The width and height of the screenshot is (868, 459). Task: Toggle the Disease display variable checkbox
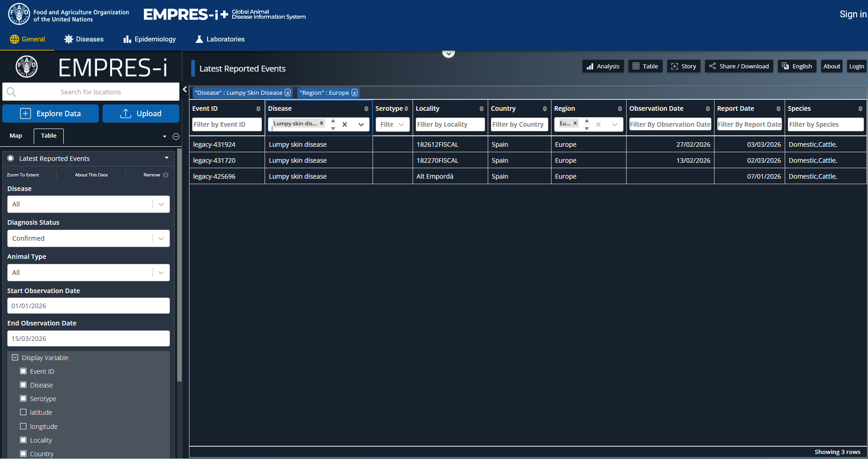(23, 385)
